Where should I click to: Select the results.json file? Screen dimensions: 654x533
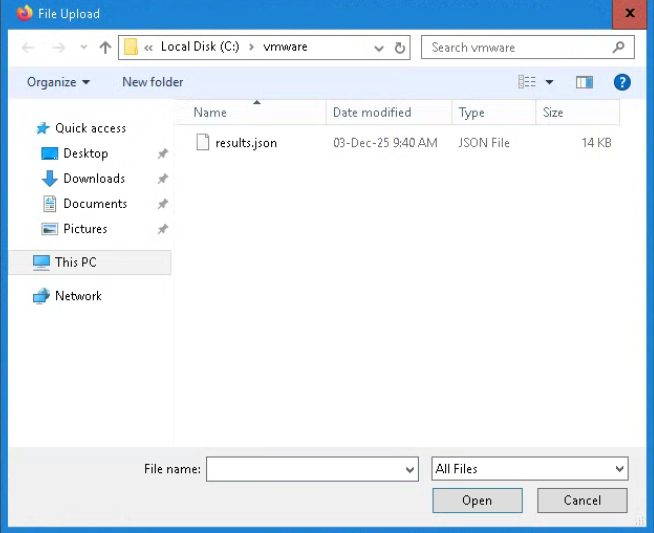[x=245, y=143]
